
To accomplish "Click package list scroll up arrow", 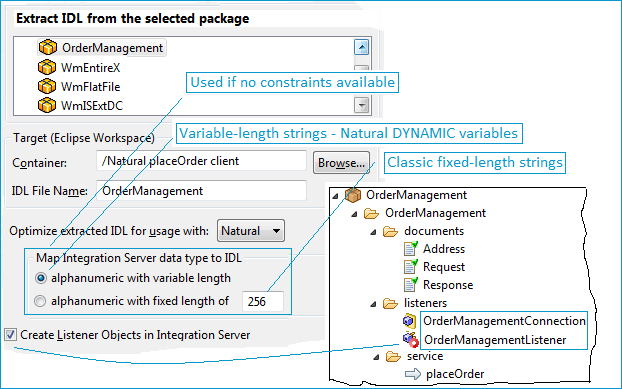I will point(361,47).
